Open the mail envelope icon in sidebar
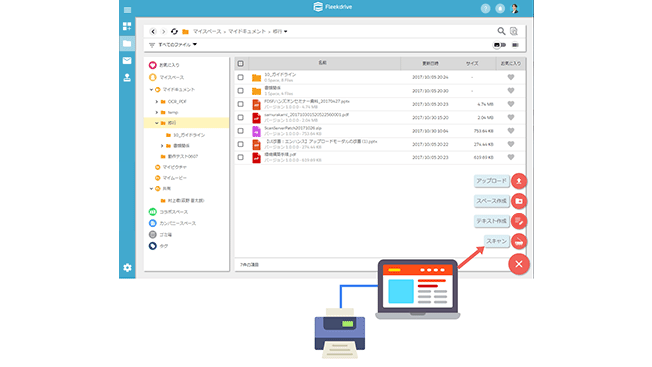 coord(127,60)
